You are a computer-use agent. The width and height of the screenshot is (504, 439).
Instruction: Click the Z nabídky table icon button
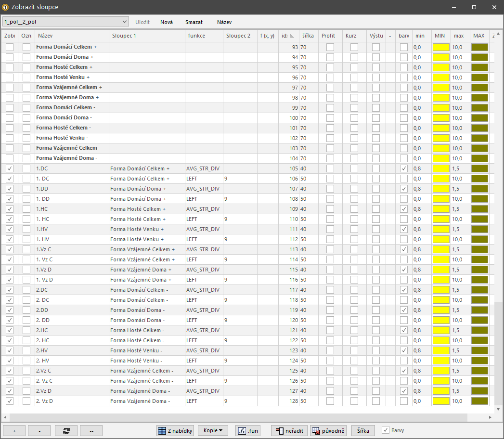(175, 431)
